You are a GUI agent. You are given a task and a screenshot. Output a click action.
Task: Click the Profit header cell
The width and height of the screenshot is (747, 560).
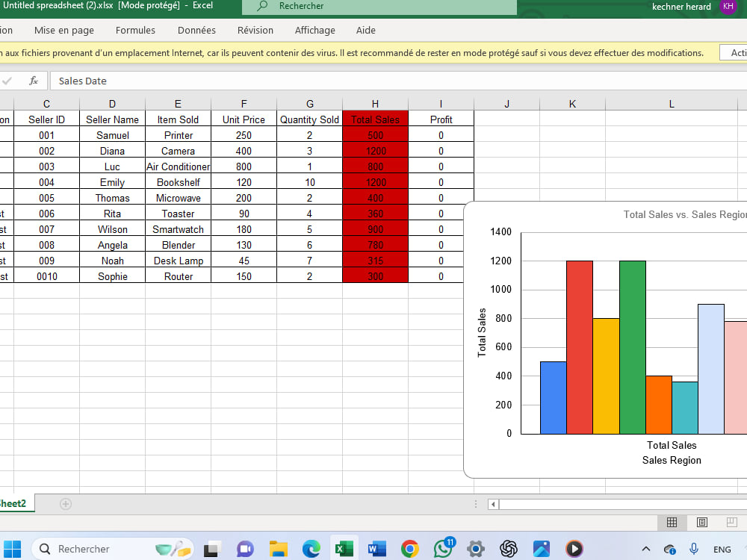[x=441, y=119]
